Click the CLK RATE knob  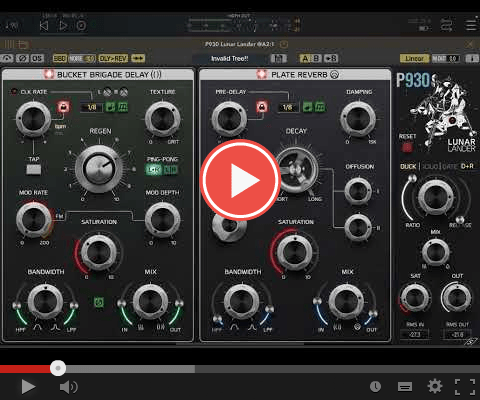coord(33,119)
